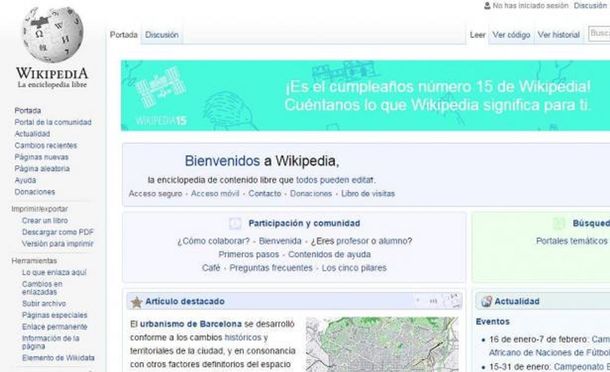Open Portales temáticos
This screenshot has width=610, height=372.
[x=571, y=241]
